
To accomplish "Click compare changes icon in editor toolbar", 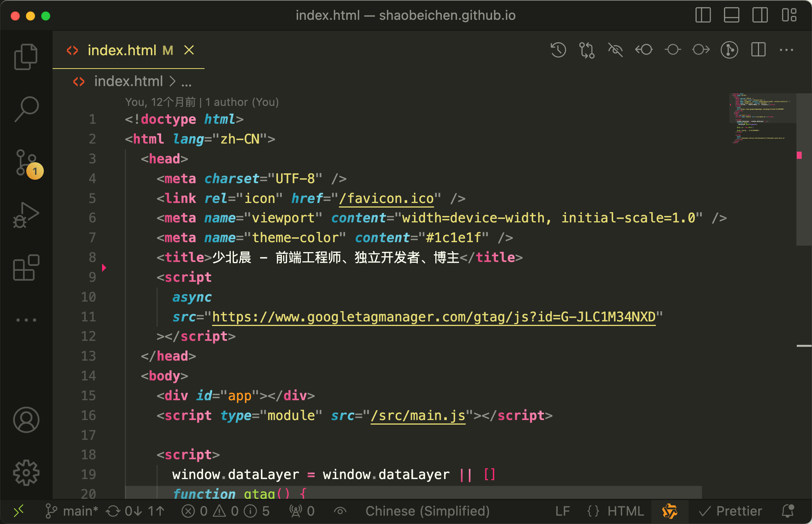I will 587,50.
